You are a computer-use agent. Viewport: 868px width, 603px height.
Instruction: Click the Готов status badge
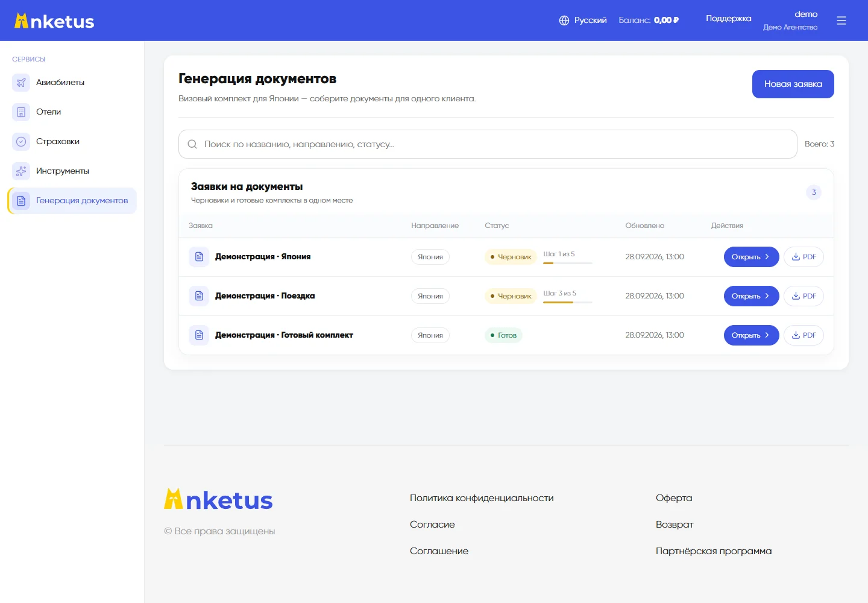(503, 335)
